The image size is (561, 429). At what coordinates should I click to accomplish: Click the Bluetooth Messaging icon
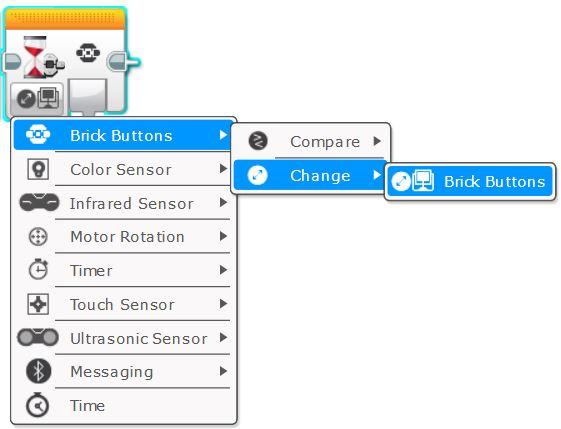[x=39, y=371]
